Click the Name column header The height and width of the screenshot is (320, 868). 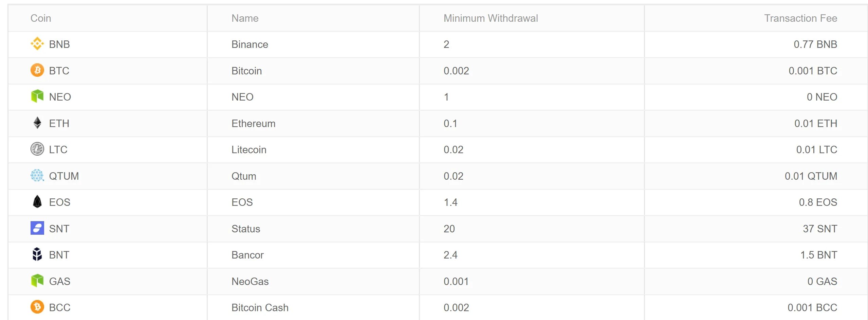click(245, 18)
